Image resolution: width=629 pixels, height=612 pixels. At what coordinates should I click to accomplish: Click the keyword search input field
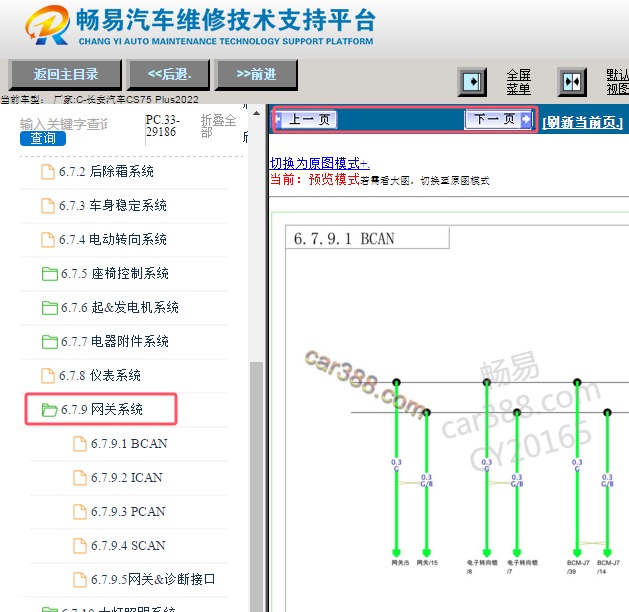point(64,124)
